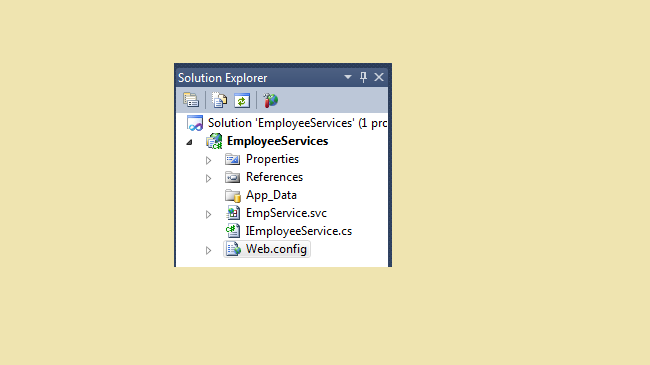Click the EmpService.svc file icon
The height and width of the screenshot is (365, 650).
233,213
